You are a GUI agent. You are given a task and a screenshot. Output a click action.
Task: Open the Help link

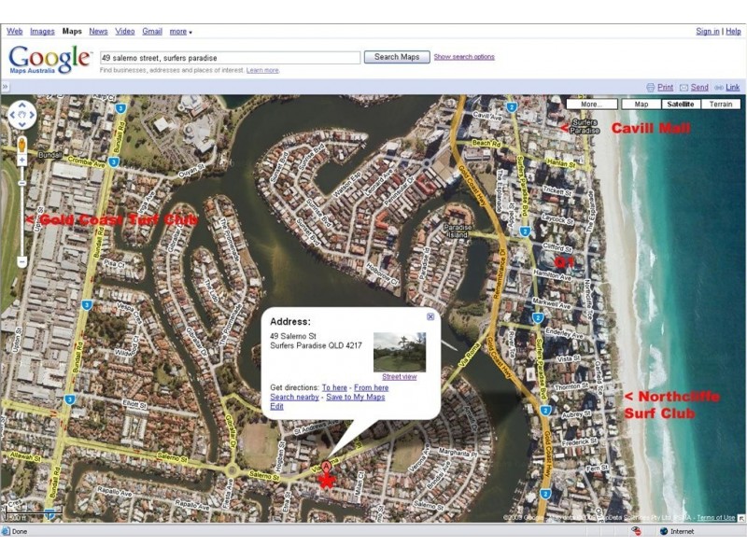pyautogui.click(x=733, y=32)
